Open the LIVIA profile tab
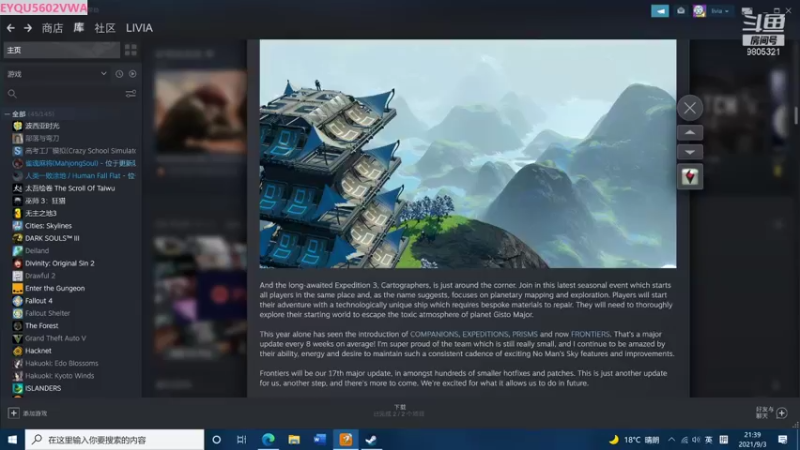The width and height of the screenshot is (800, 450). pos(139,28)
